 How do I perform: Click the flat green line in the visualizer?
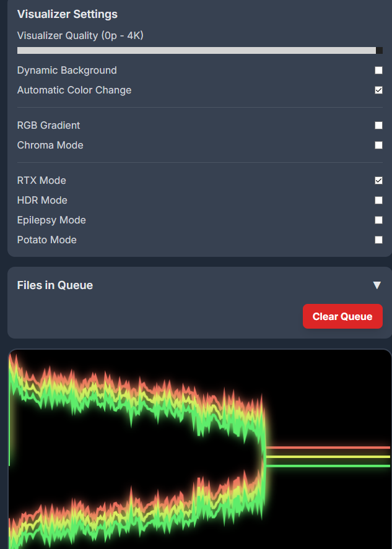[328, 465]
